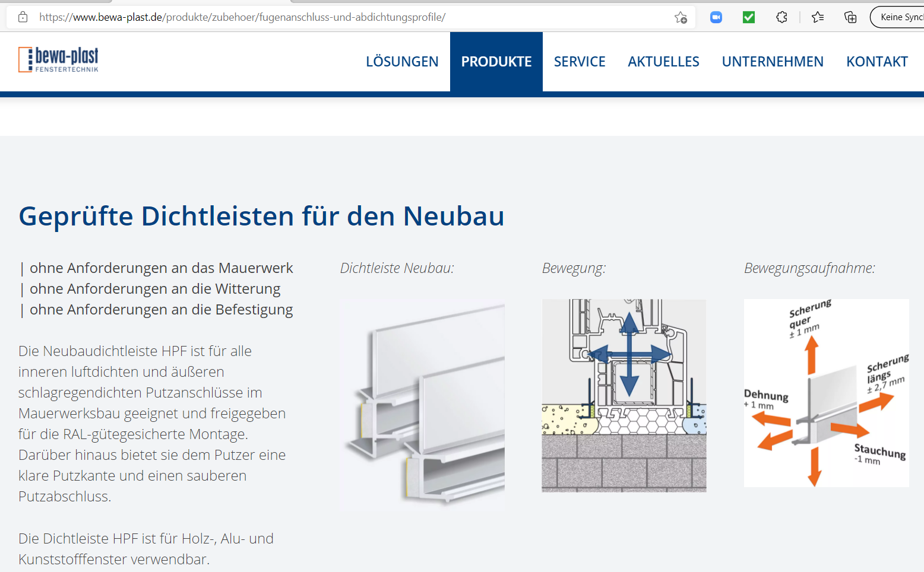Open the LÖSUNGEN menu
This screenshot has height=572, width=924.
402,62
